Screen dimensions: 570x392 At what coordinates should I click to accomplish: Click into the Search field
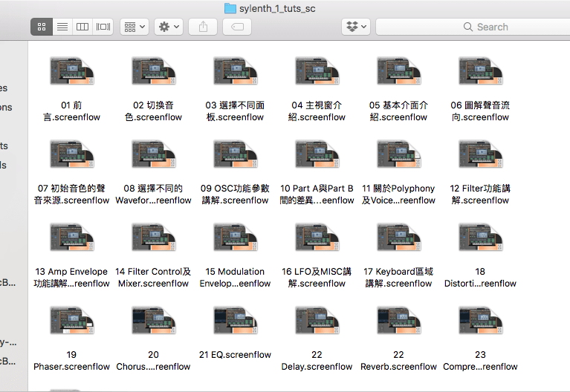pos(473,27)
